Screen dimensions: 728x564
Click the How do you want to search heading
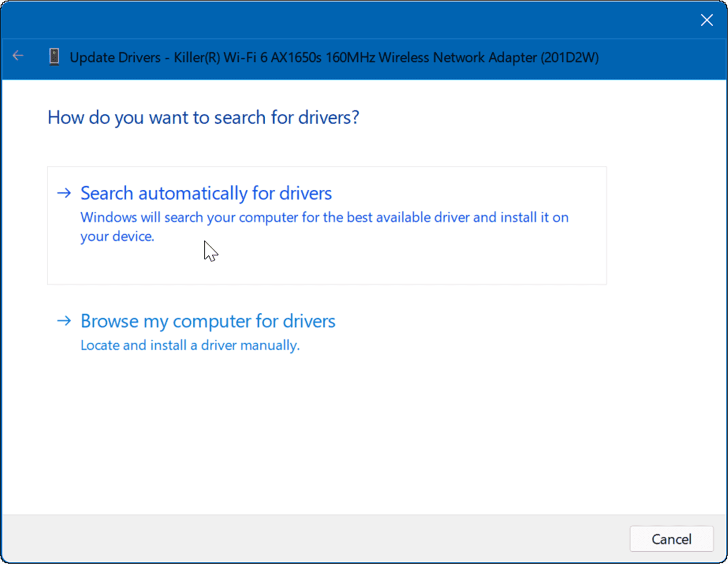tap(203, 117)
